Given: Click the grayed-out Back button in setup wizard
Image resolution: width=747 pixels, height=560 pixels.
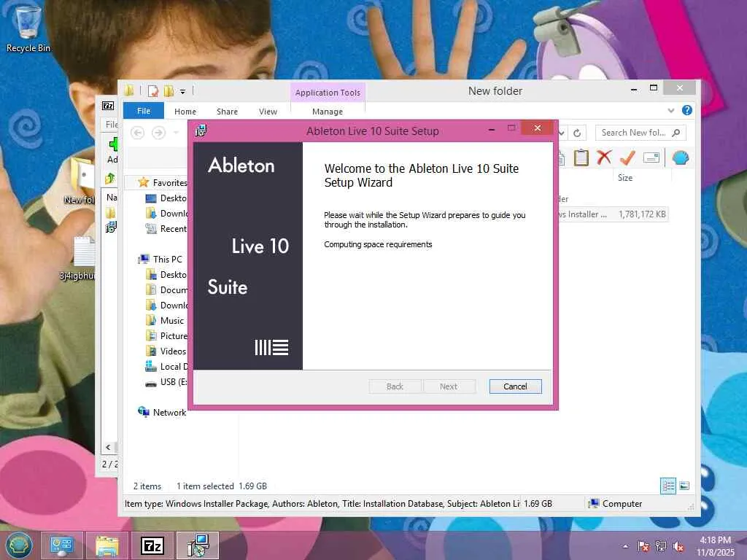Looking at the screenshot, I should click(x=395, y=386).
